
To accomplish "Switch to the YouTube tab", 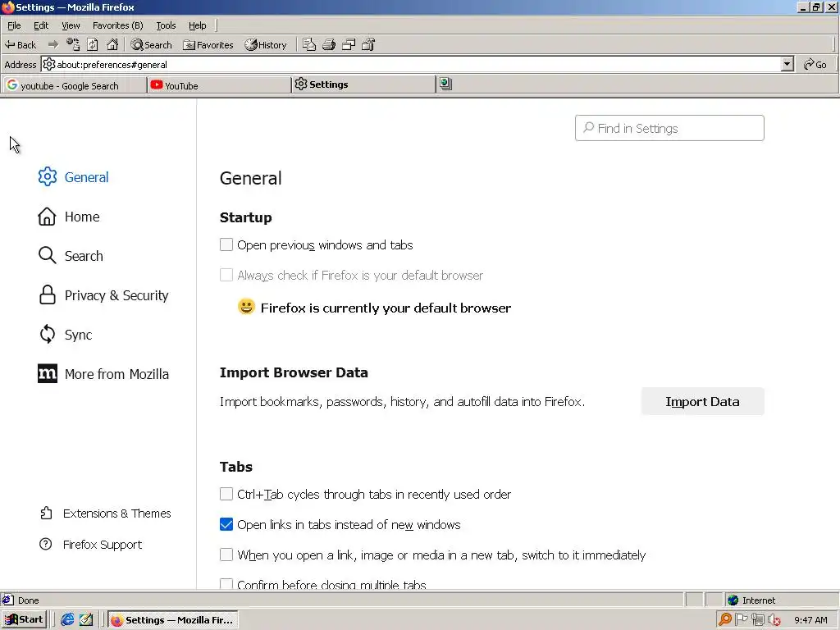I will [218, 85].
